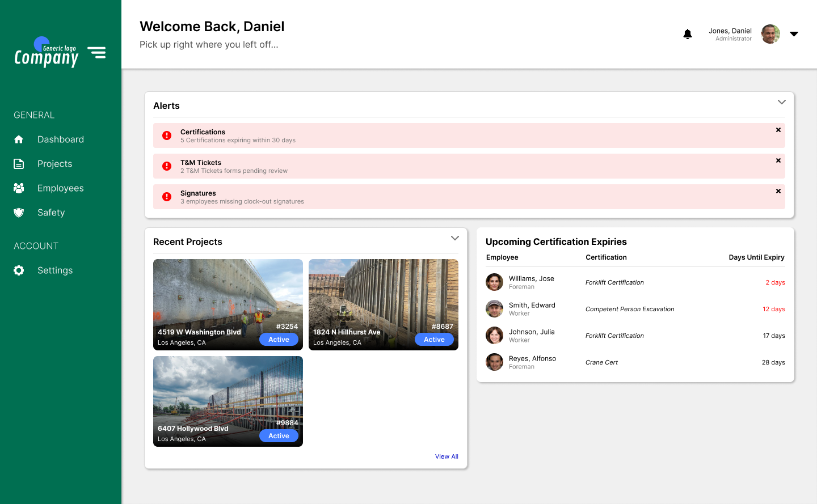Click the Settings gear icon

[19, 270]
